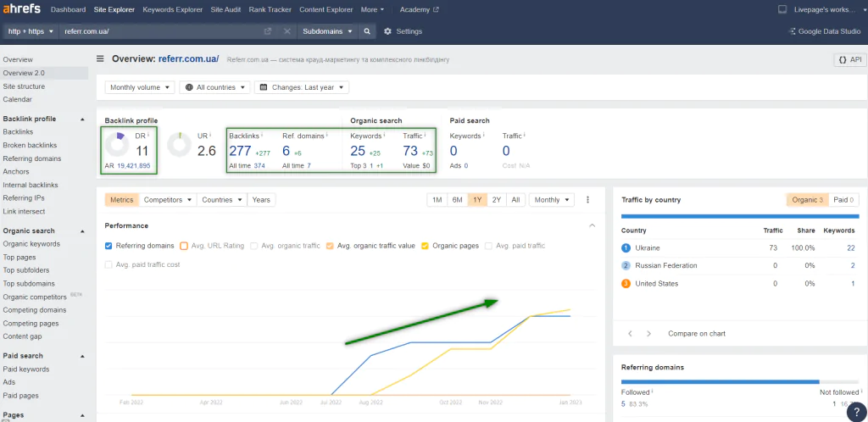
Task: Open Broken backlinks in sidebar
Action: [x=30, y=146]
